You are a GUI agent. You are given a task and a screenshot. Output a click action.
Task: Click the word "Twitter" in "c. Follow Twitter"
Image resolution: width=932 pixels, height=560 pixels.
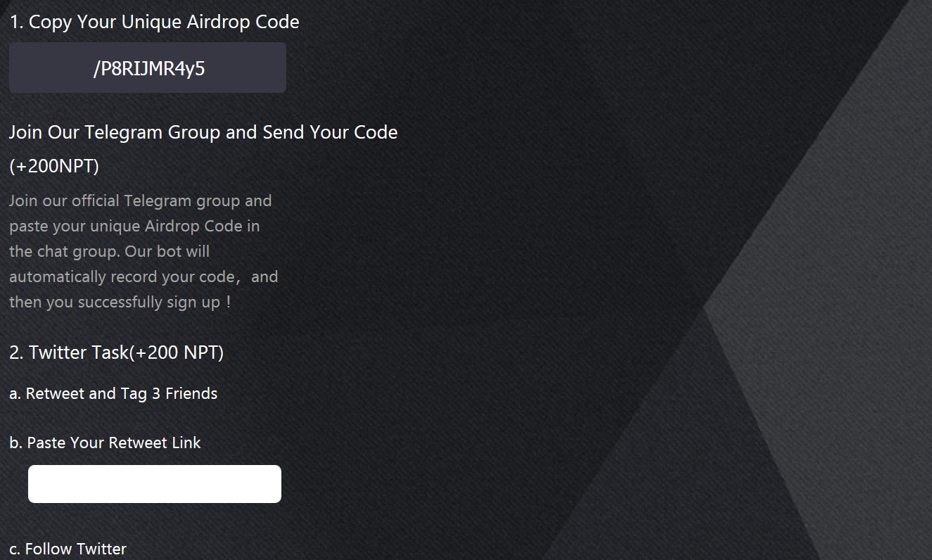101,549
